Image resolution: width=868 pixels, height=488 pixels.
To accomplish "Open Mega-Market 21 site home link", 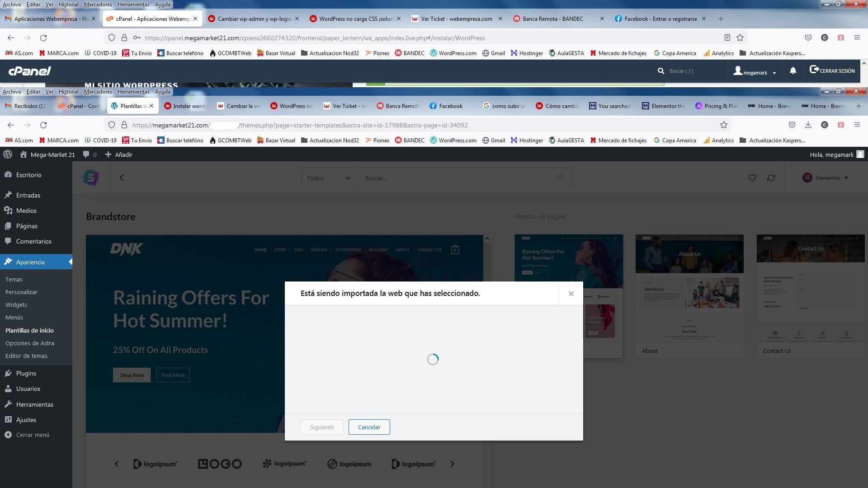I will [x=47, y=155].
